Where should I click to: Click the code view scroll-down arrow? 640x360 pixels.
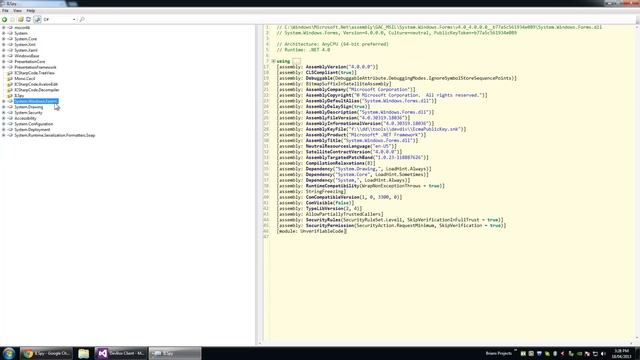(637, 338)
